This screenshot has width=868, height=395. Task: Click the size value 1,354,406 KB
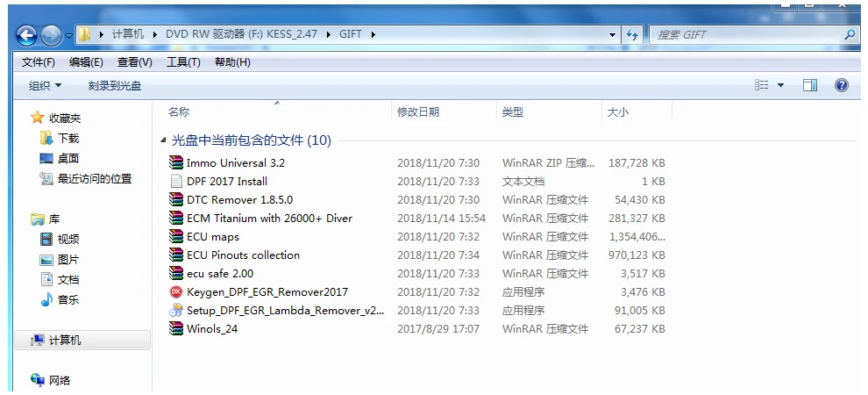[637, 236]
